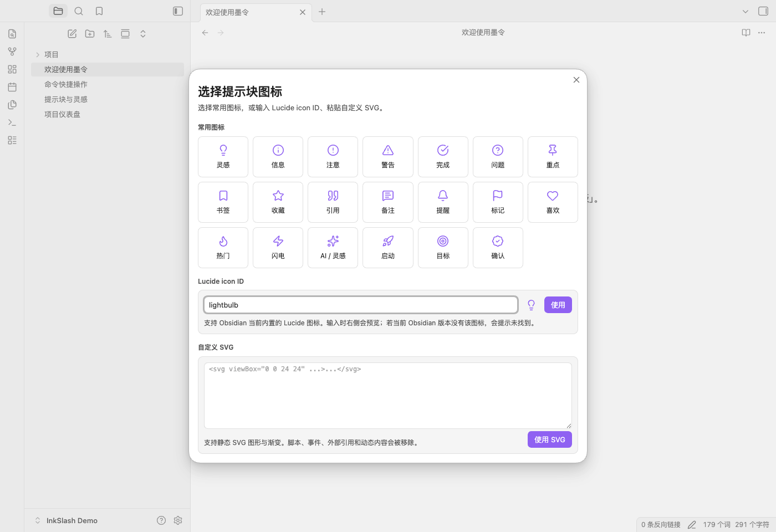The width and height of the screenshot is (776, 532).
Task: Open more options menu for the note
Action: pos(762,33)
